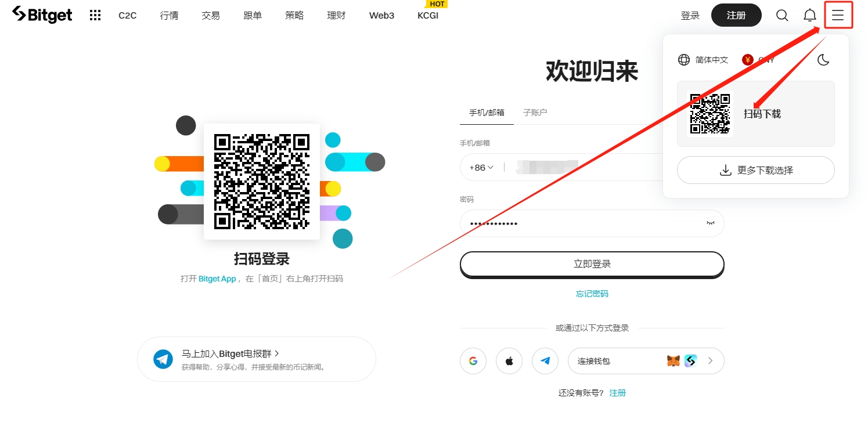Select the 子账户 tab
The width and height of the screenshot is (868, 441).
point(535,113)
